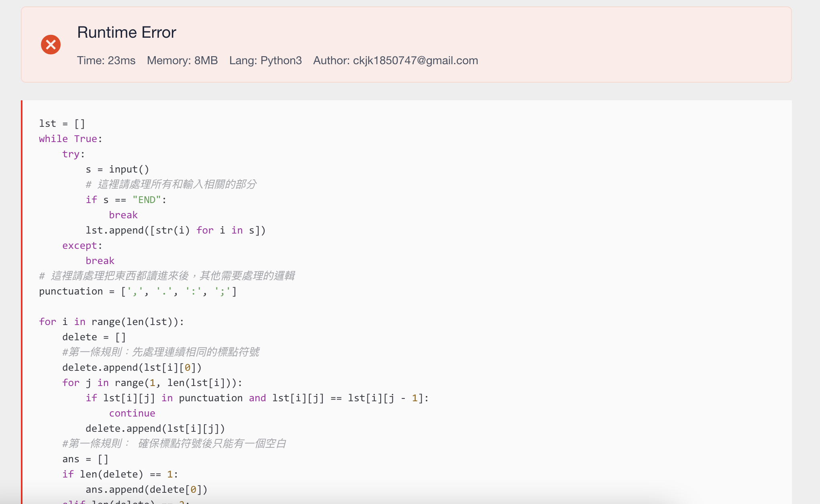This screenshot has height=504, width=820.
Task: Click the first break statement
Action: 123,215
